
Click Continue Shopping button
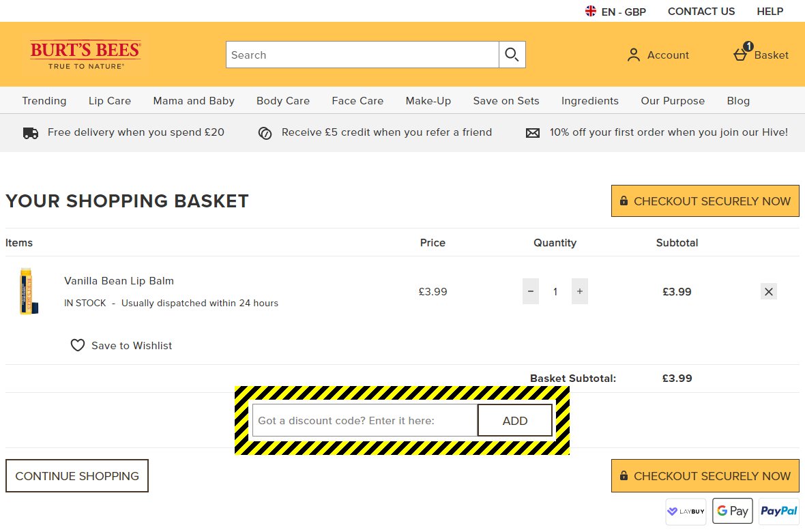coord(77,475)
